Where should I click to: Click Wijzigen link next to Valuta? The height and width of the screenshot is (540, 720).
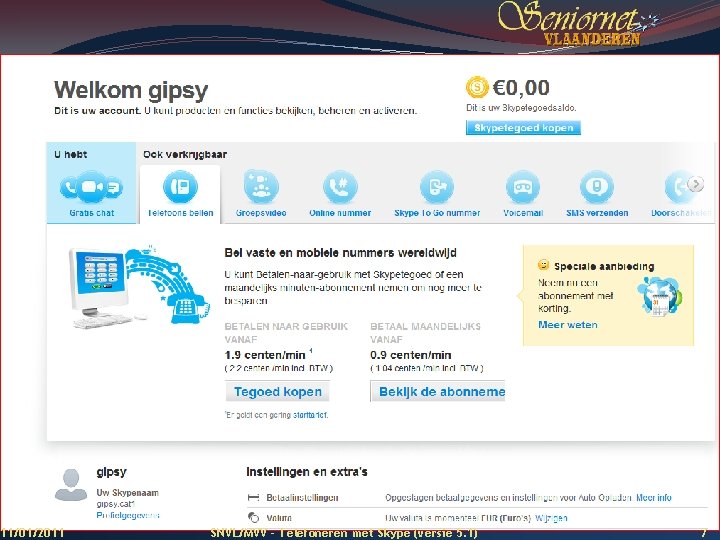tap(551, 518)
